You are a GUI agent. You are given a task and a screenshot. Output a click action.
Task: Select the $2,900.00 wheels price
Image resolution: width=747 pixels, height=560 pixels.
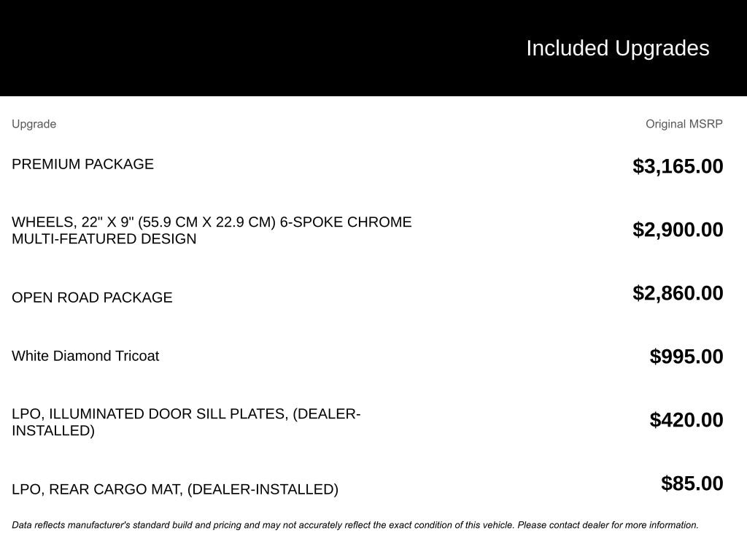[678, 230]
